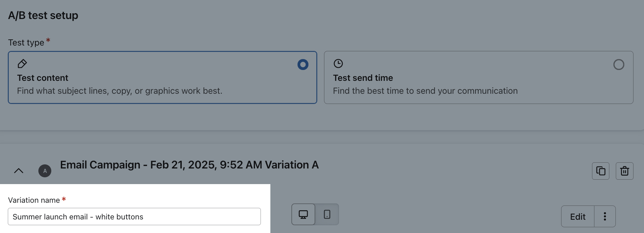Open the three-dot menu next to Edit
The height and width of the screenshot is (233, 644).
(605, 216)
